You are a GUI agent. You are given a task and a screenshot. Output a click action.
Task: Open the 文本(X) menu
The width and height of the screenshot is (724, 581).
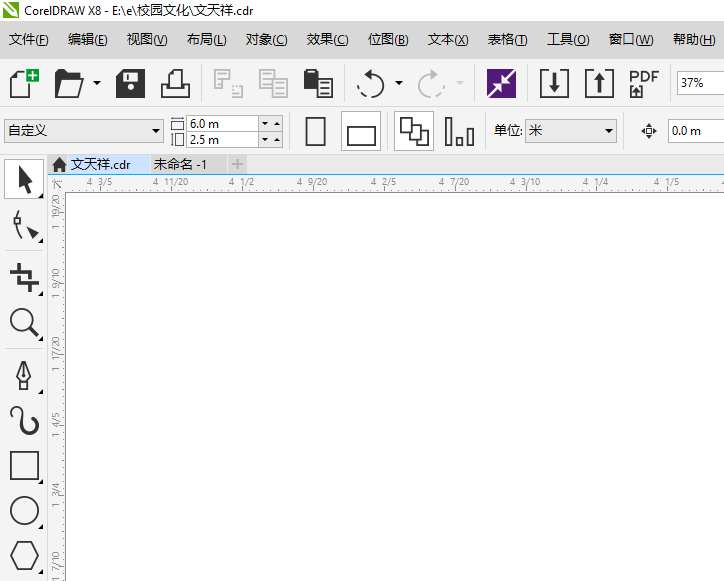tap(448, 40)
